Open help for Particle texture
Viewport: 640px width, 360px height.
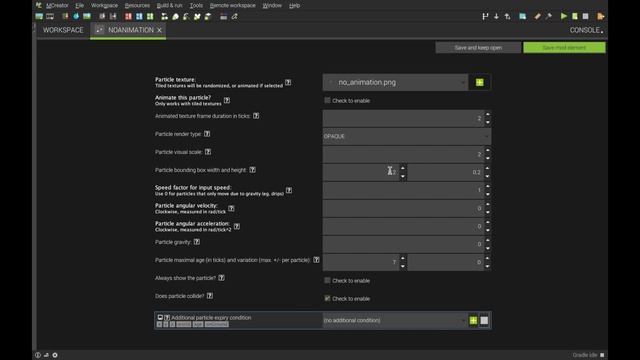(x=288, y=82)
